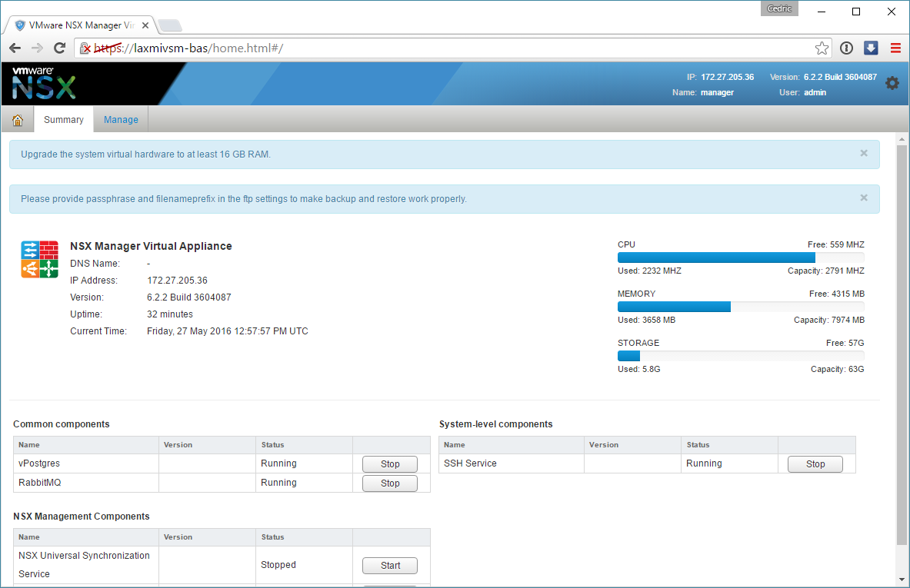Click the System-level components heading
Image resolution: width=910 pixels, height=588 pixels.
[x=495, y=424]
